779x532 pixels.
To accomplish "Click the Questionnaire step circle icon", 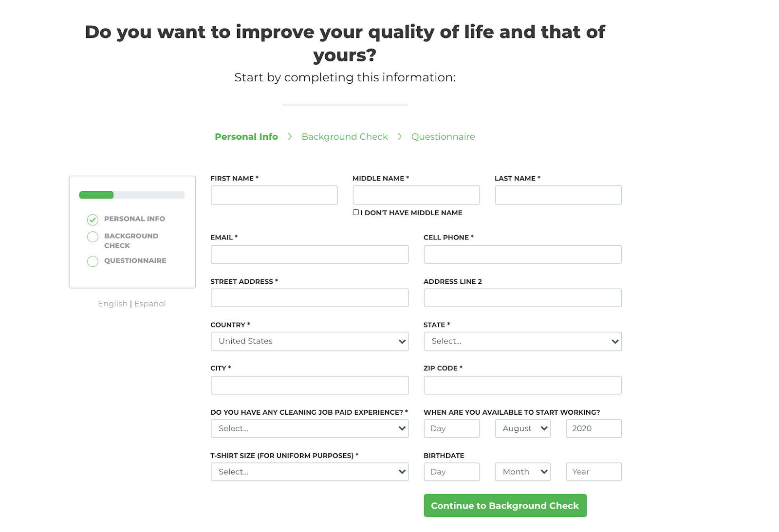I will [x=93, y=261].
